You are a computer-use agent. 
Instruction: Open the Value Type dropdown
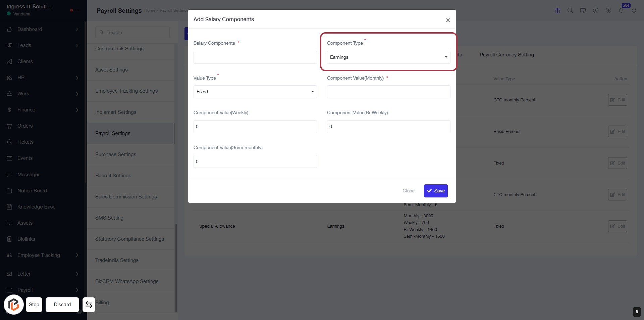pos(255,92)
